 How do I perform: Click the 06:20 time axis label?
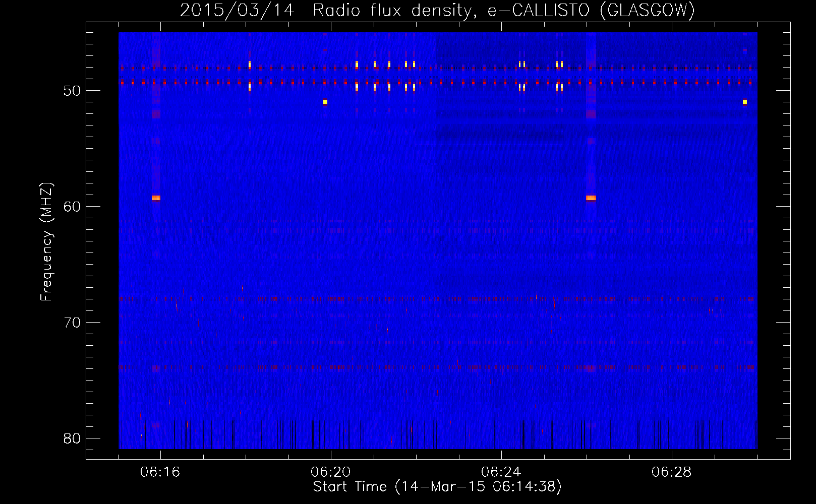click(331, 472)
